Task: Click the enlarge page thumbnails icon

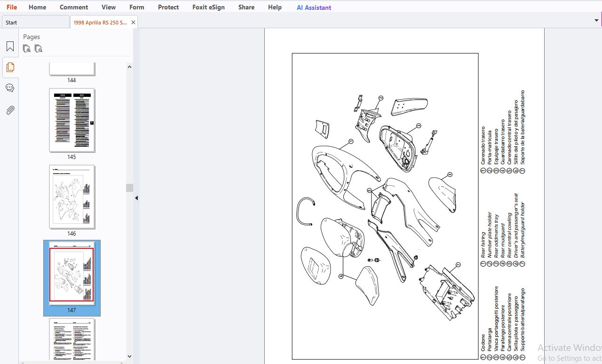Action: point(27,48)
